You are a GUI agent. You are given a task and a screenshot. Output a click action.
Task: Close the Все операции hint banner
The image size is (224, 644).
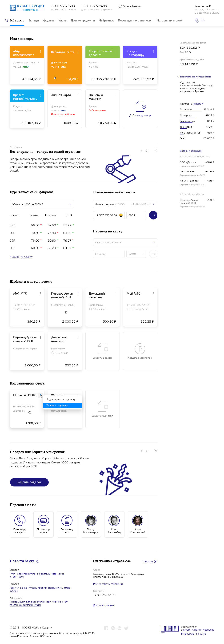tap(156, 150)
